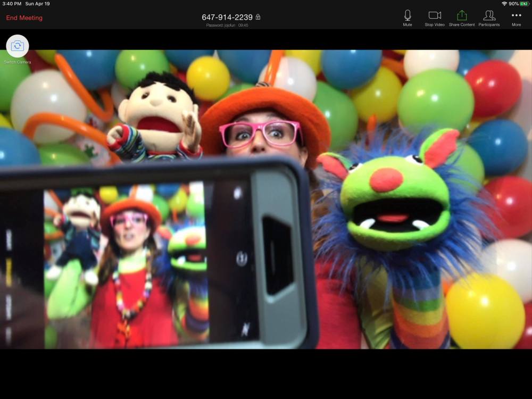Select the Password: jojofun text

click(221, 25)
